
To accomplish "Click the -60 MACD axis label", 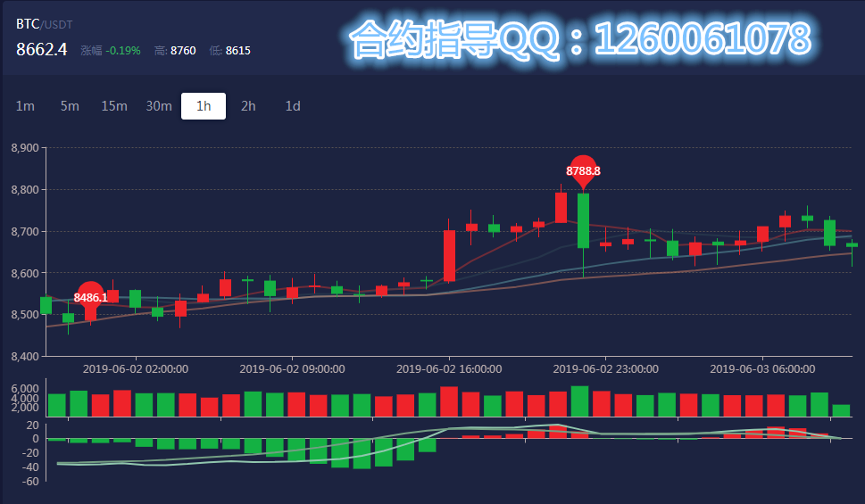I will click(29, 482).
